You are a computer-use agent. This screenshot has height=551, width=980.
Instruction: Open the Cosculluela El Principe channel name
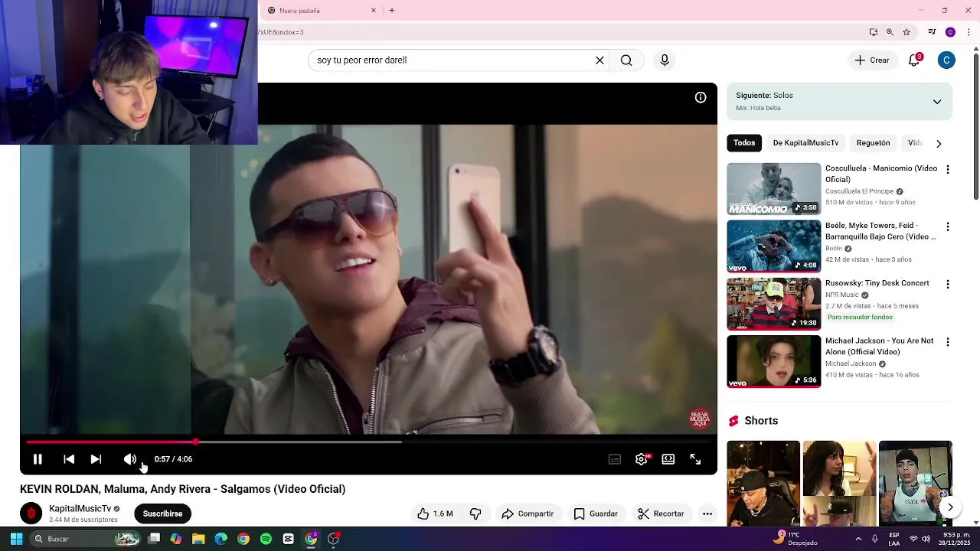pyautogui.click(x=859, y=191)
